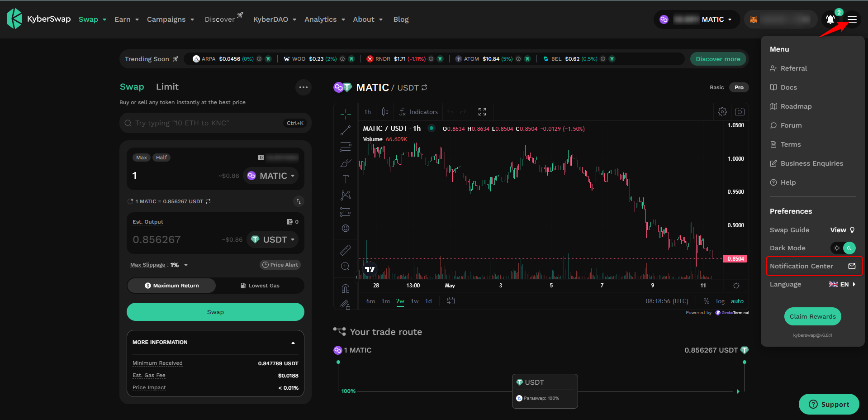Click the token search input field
The height and width of the screenshot is (420, 868).
[x=215, y=123]
